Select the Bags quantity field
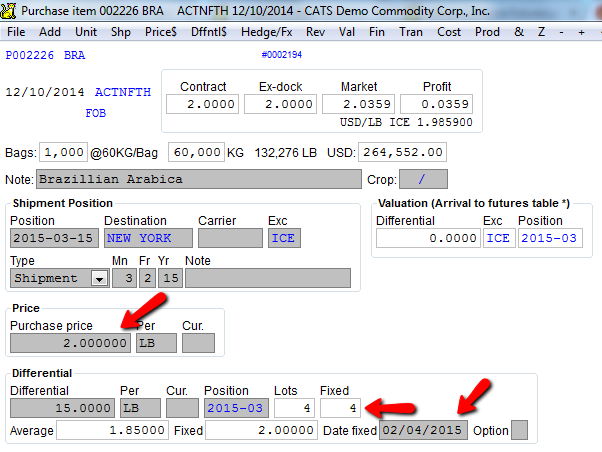This screenshot has width=602, height=452. point(63,152)
